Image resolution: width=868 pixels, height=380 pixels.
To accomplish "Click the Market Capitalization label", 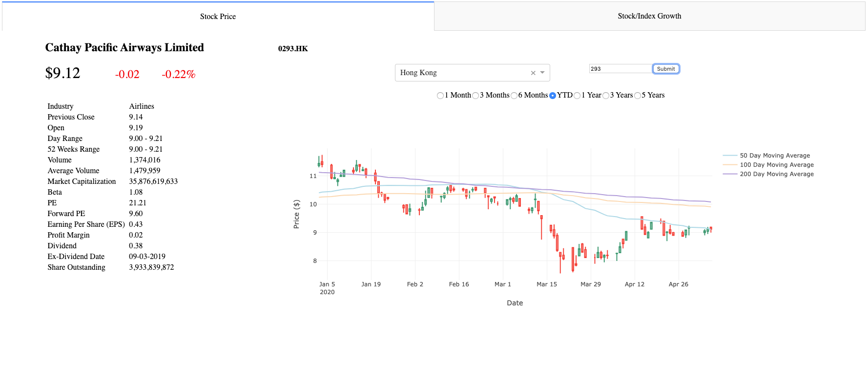I will coord(82,181).
